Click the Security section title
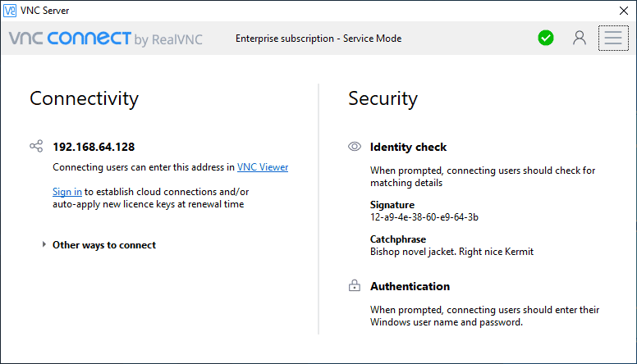 coord(383,99)
